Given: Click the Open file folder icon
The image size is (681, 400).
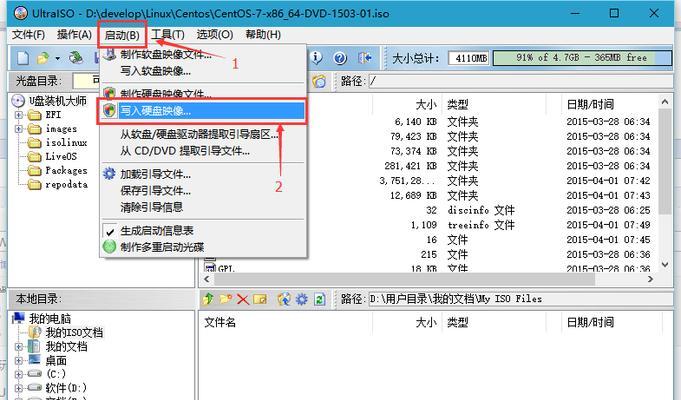Looking at the screenshot, I should tap(43, 58).
